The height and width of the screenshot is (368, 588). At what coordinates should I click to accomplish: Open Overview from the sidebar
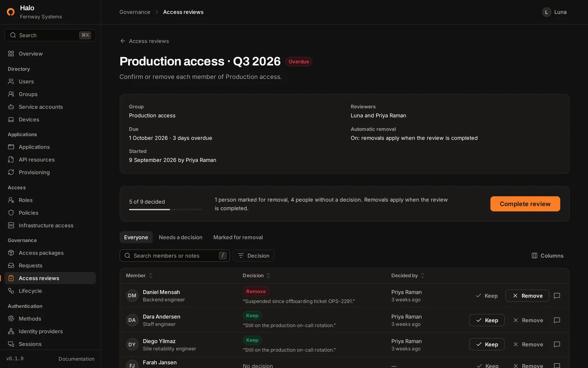(50, 54)
